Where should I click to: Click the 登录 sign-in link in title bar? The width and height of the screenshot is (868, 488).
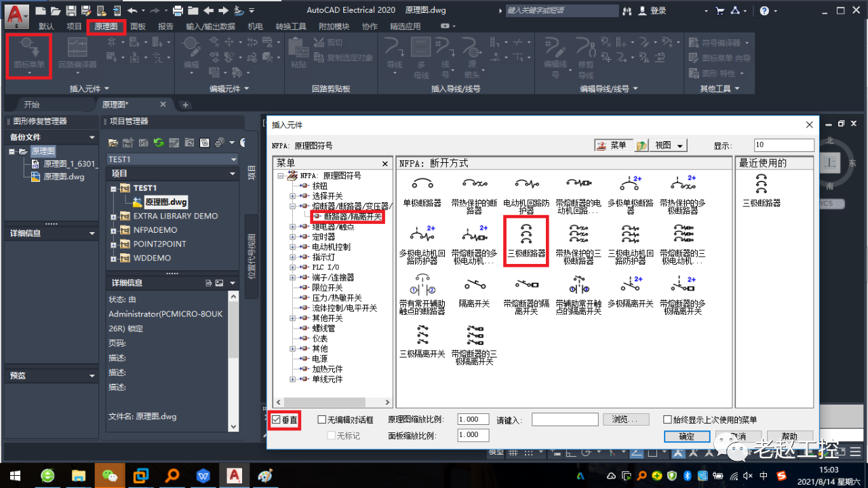(652, 10)
